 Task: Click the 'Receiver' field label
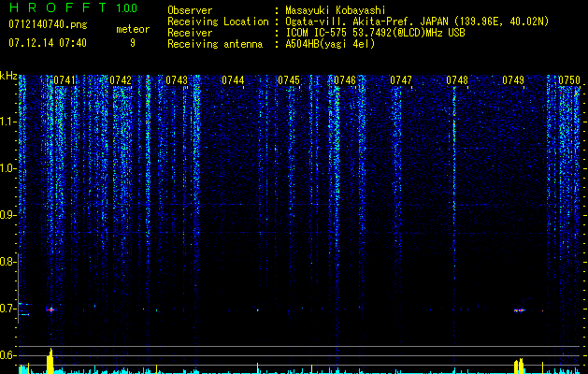190,33
